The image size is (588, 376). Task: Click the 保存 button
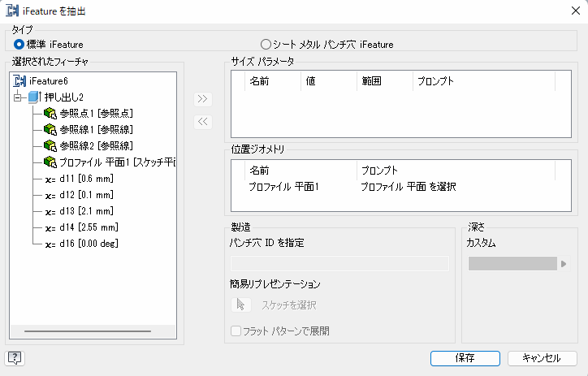point(465,358)
